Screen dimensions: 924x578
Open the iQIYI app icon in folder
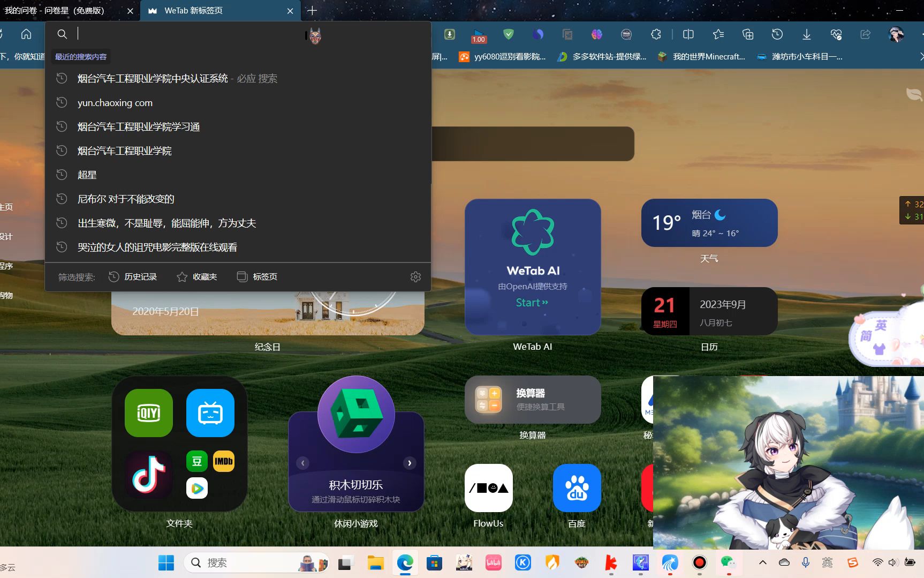point(149,413)
